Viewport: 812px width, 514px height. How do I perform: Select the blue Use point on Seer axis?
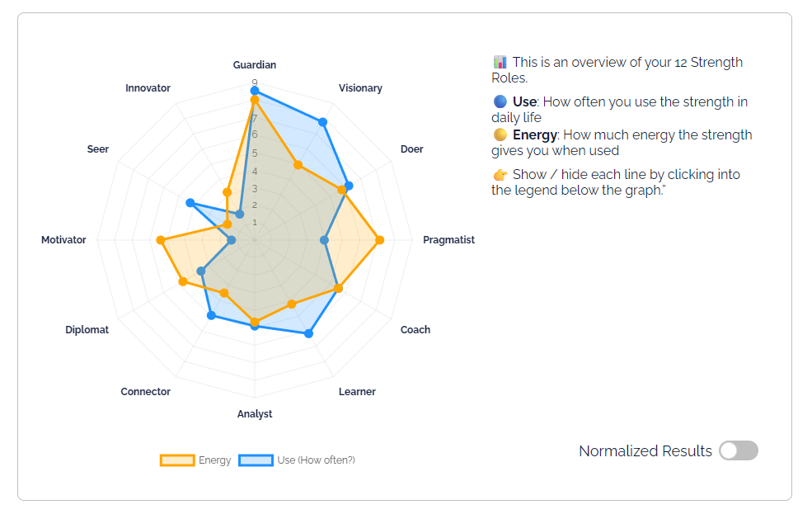tap(190, 202)
